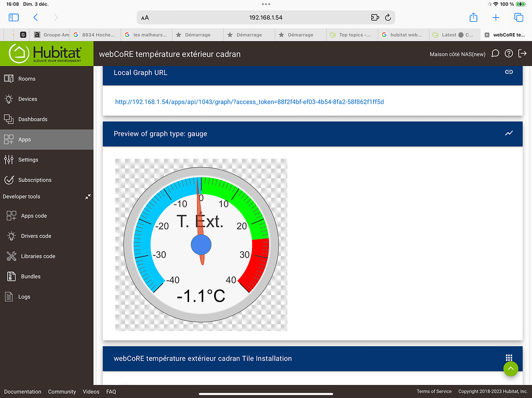Toggle the Safari sidebar
532x398 pixels.
pos(14,17)
